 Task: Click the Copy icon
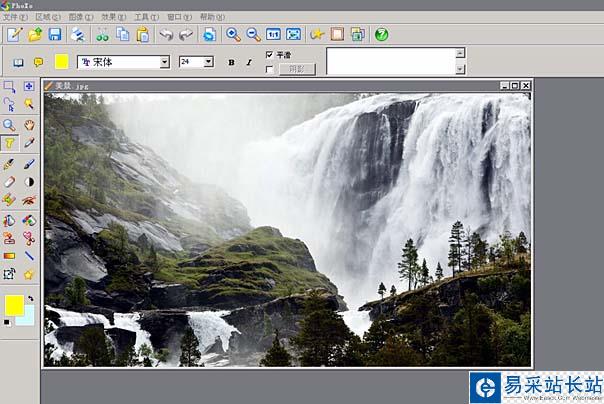coord(122,35)
